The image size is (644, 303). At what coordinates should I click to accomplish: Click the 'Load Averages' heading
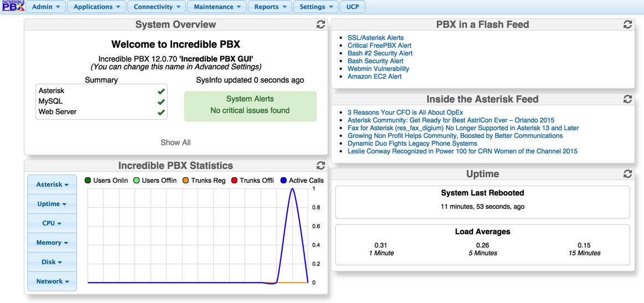482,232
